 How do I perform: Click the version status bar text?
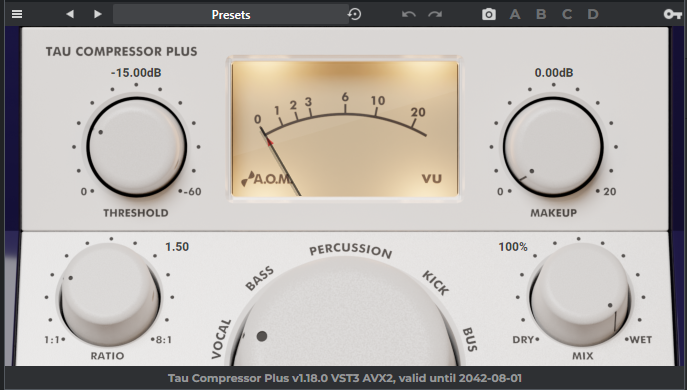[345, 378]
